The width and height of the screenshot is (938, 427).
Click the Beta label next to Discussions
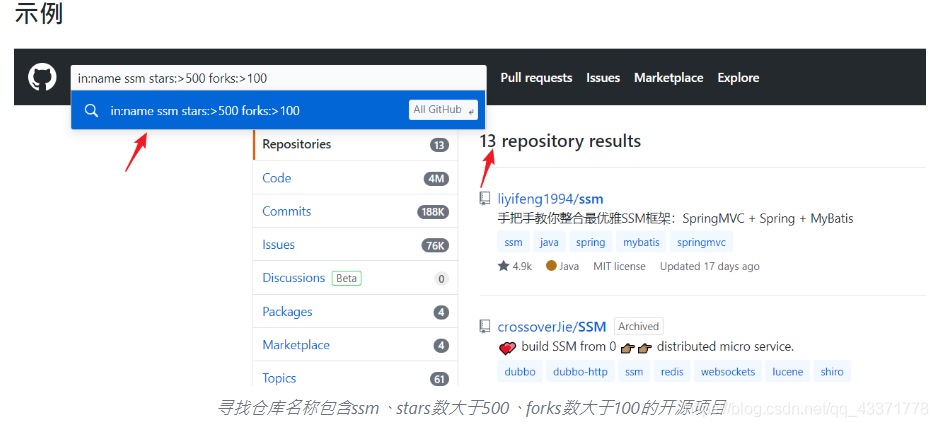346,278
